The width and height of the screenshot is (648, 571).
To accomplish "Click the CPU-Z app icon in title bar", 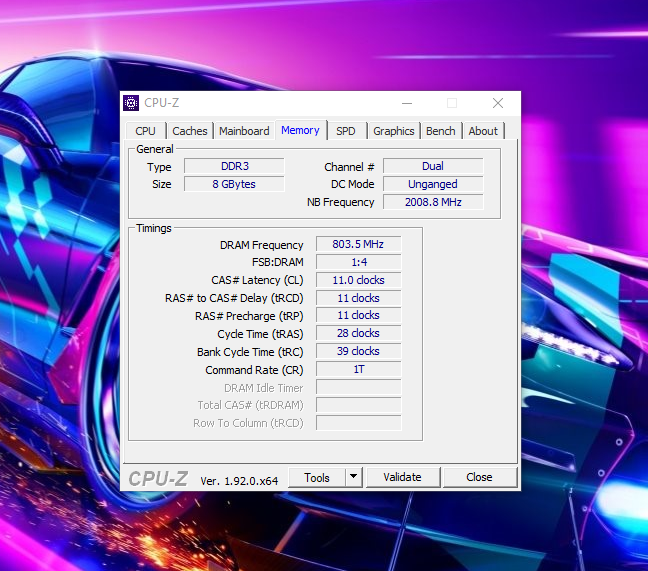I will [131, 103].
